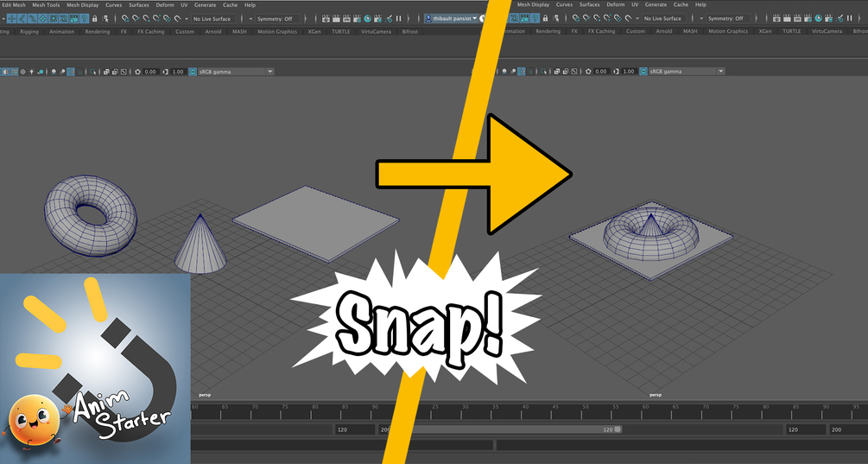Toggle joint objects selection mask, left screenshot
The height and width of the screenshot is (464, 868).
(x=22, y=18)
